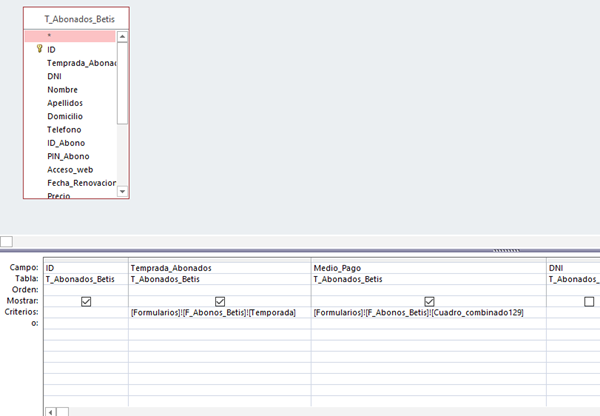Select the asterisk all-fields row in T_Abonados_Betis
This screenshot has height=416, width=600.
point(70,36)
